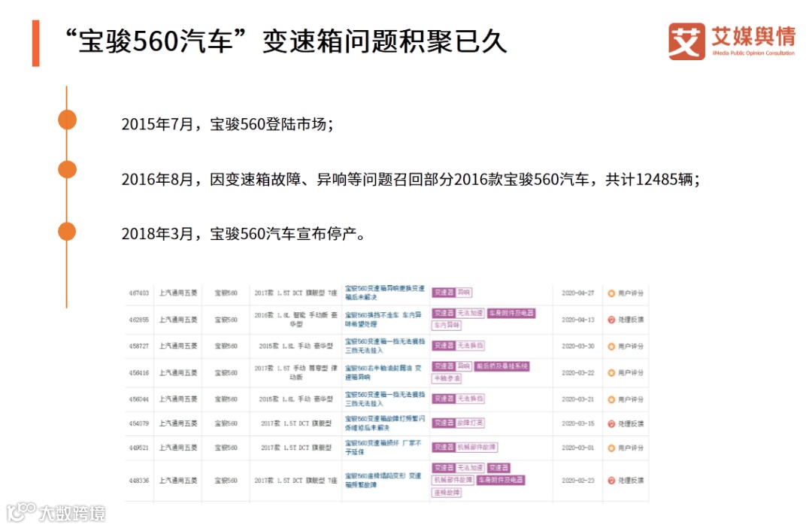
Task: Click the 机械部件故障 tag in row 449521
Action: pyautogui.click(x=477, y=448)
